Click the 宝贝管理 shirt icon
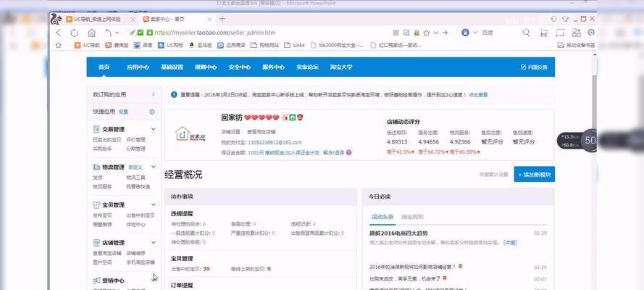This screenshot has width=644, height=290. click(x=96, y=205)
